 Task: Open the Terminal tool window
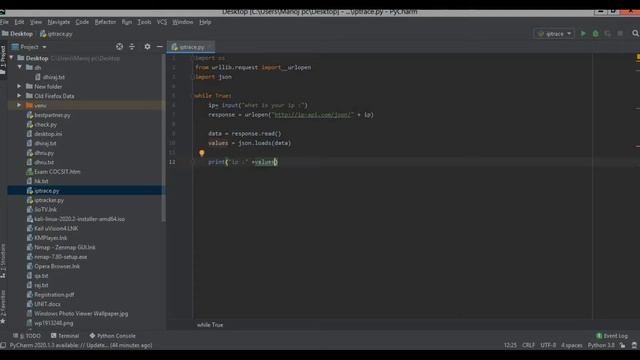tap(65, 336)
